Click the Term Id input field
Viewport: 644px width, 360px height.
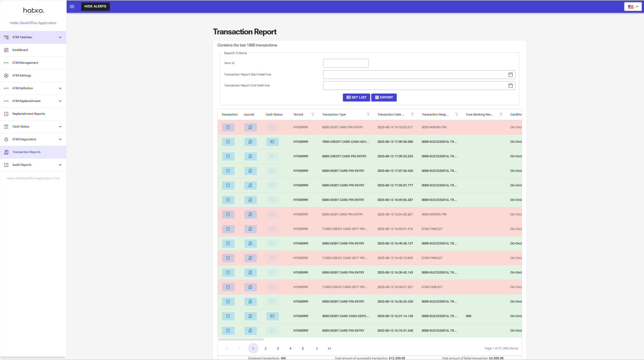point(346,63)
